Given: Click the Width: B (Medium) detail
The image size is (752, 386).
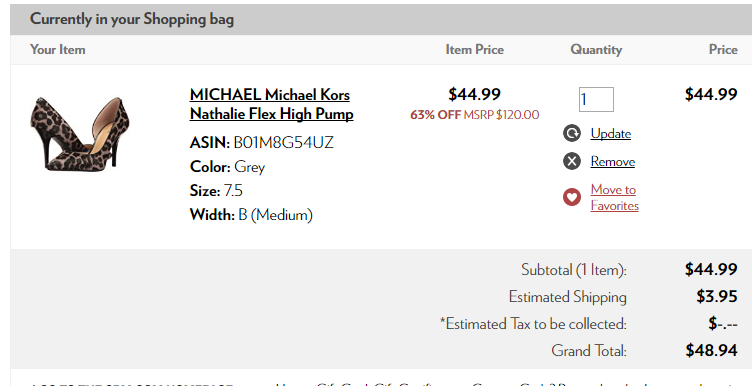Looking at the screenshot, I should [x=251, y=214].
